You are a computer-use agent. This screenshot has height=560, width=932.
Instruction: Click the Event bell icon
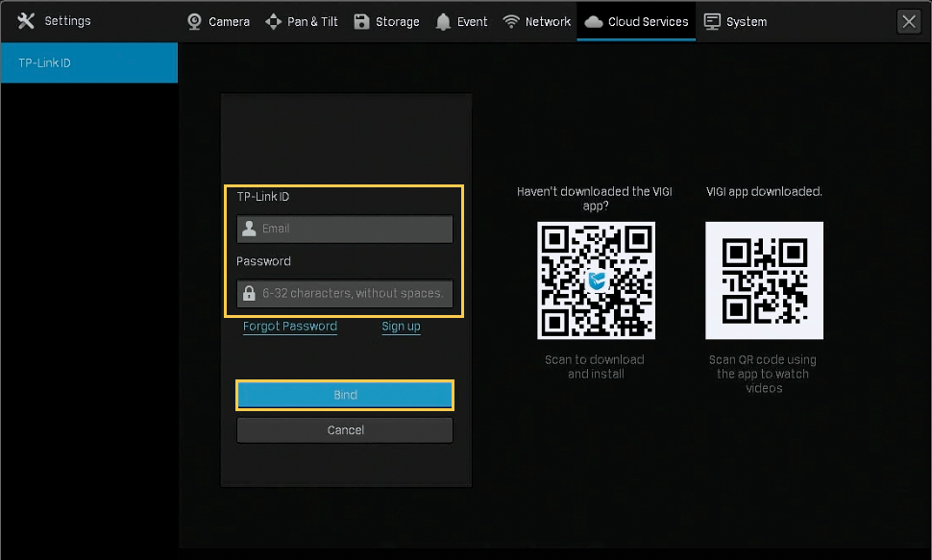tap(443, 22)
